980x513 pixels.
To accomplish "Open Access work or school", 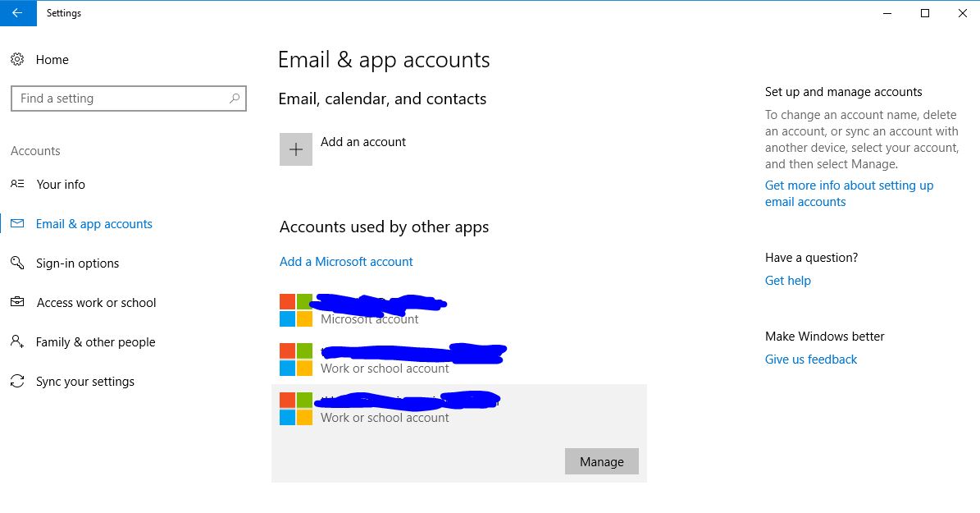I will [96, 303].
